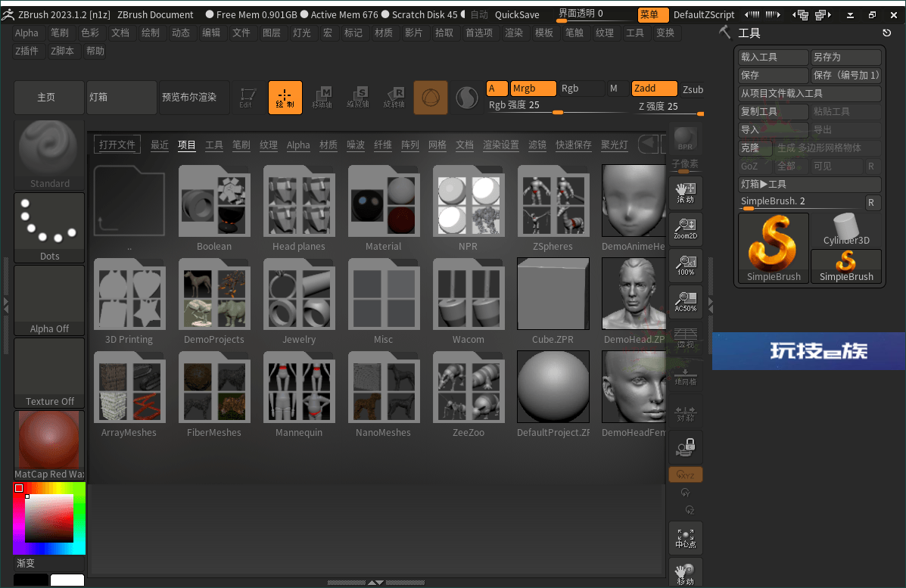Open the Texture Off picker
This screenshot has width=906, height=588.
point(49,373)
